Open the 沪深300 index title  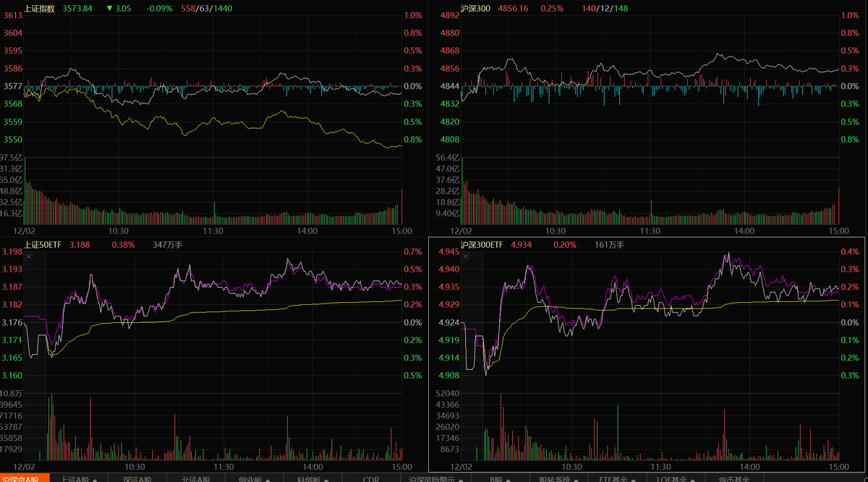476,8
